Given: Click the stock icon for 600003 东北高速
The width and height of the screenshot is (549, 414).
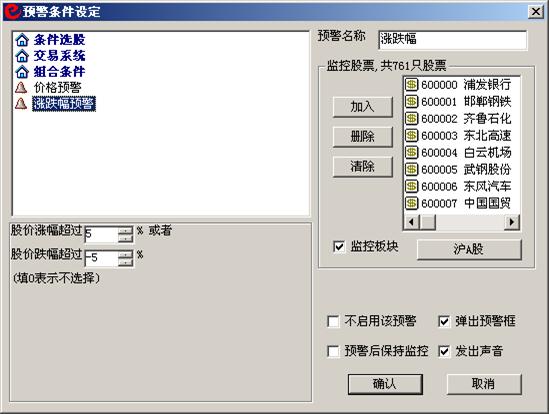Looking at the screenshot, I should (412, 135).
